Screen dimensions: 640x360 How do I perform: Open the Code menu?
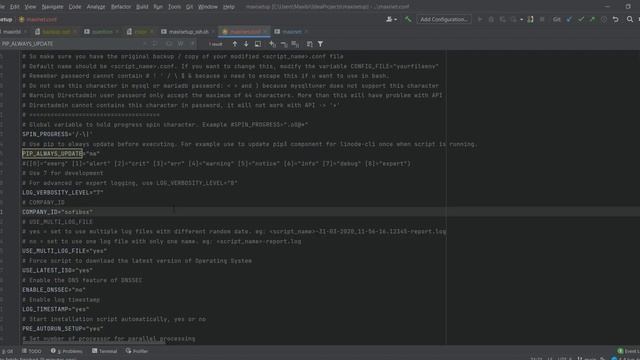pos(75,7)
